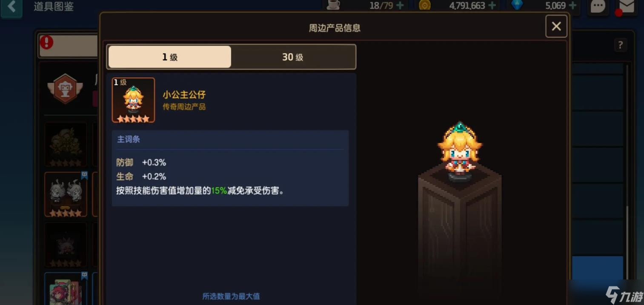The height and width of the screenshot is (305, 644).
Task: Add gold with plus next to 4,791,663
Action: (492, 6)
